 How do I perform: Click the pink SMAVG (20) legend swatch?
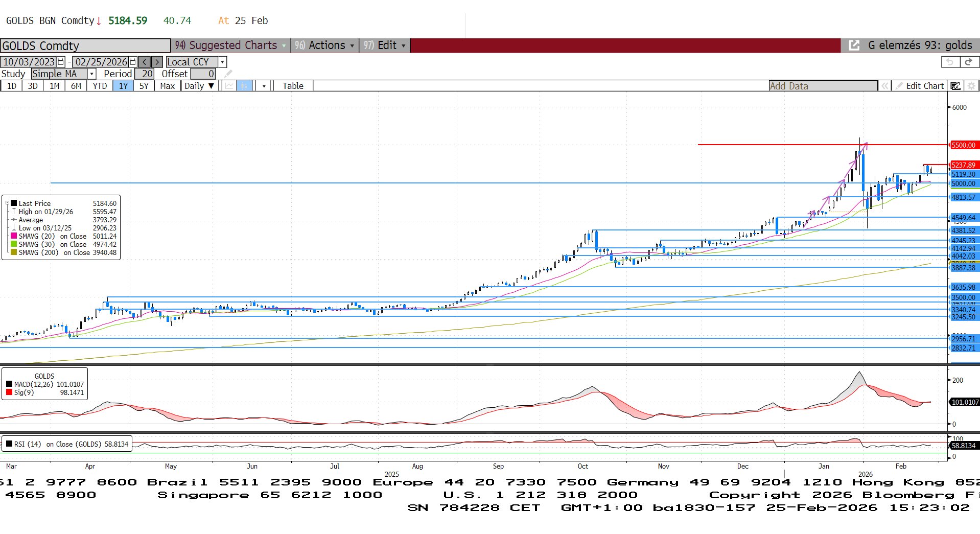click(x=14, y=236)
